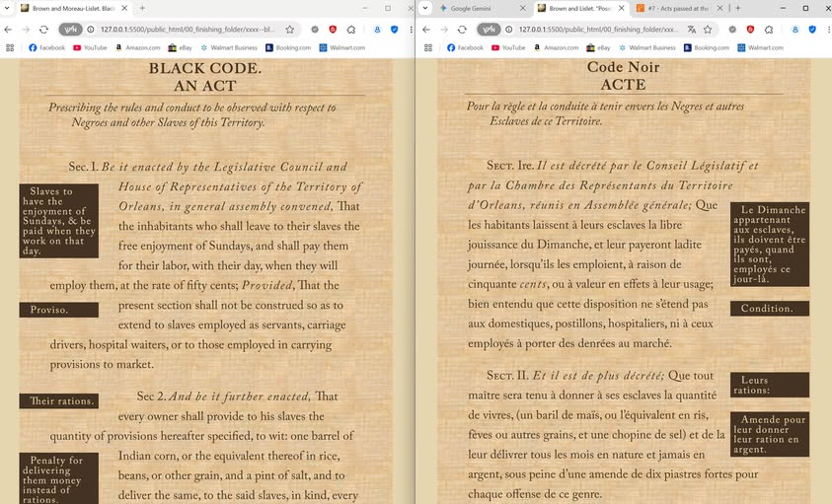Open Amazon.com bookmark in the left window
Screen dimensions: 832x504
point(137,47)
